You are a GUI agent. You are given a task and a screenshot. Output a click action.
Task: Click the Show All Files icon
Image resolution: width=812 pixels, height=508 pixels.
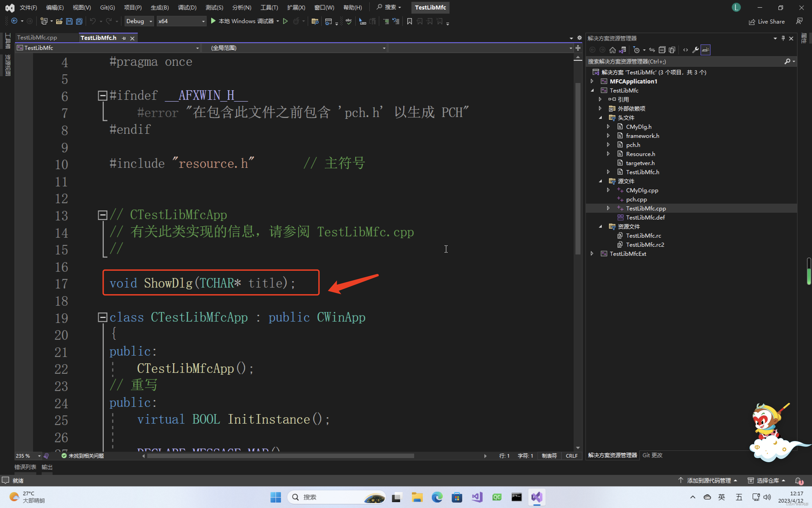click(672, 50)
